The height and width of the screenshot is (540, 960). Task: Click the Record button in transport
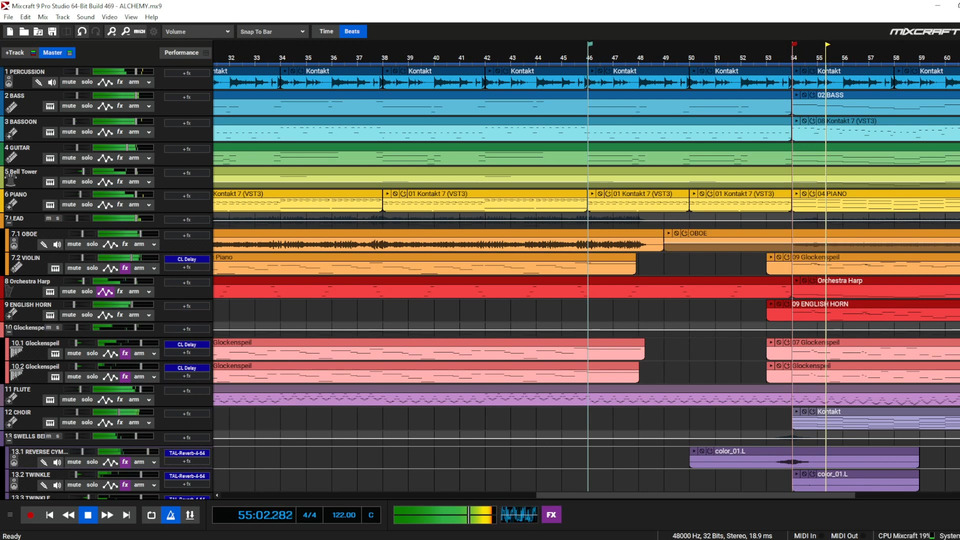coord(30,515)
